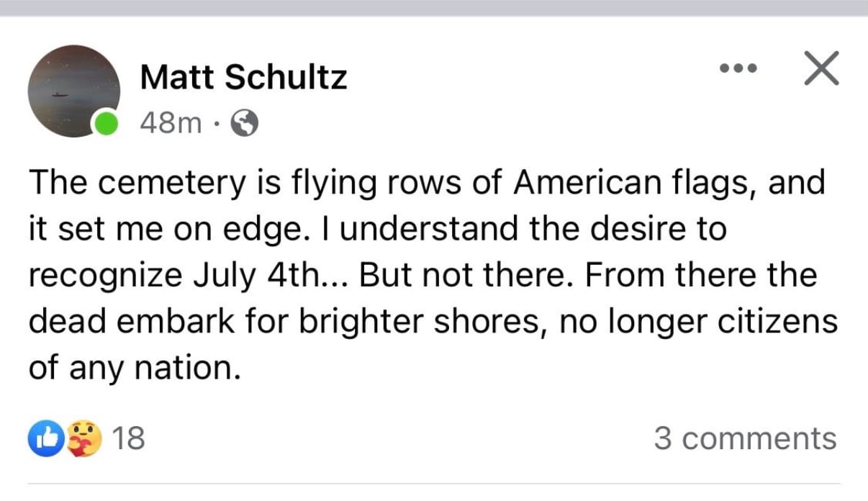Click the final line "of any nation."
This screenshot has height=501, width=868.
pos(132,369)
